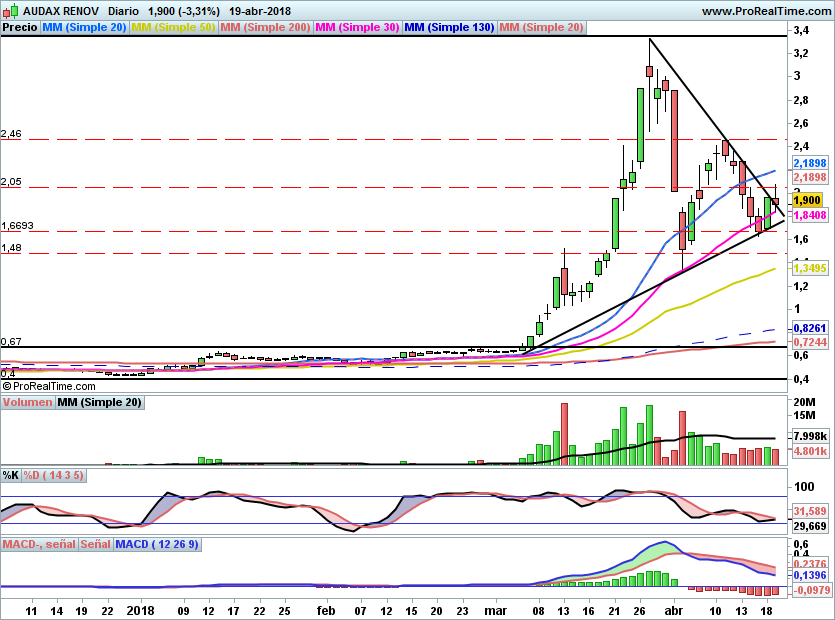Select the Precio label tab
The height and width of the screenshot is (620, 835).
tap(19, 28)
